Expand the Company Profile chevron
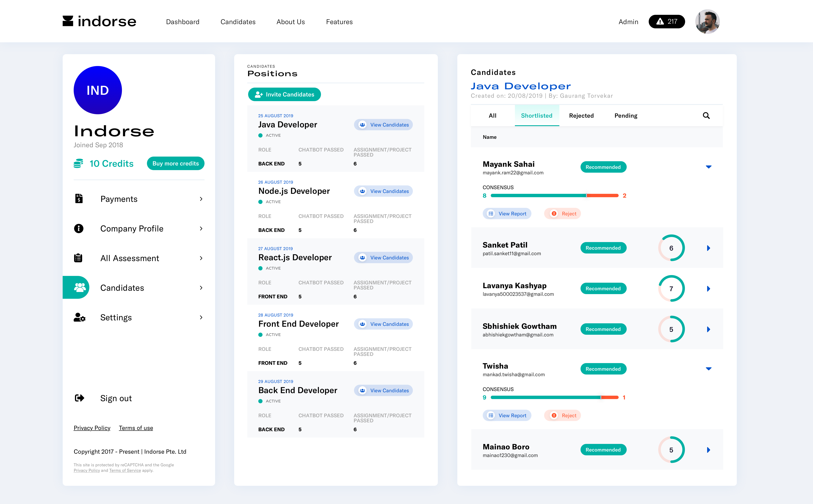 (x=201, y=229)
